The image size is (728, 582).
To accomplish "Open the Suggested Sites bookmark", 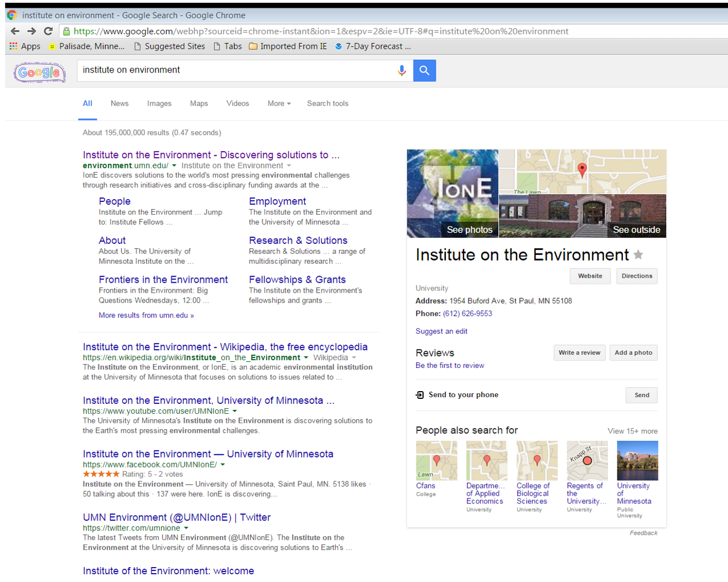I will tap(169, 46).
